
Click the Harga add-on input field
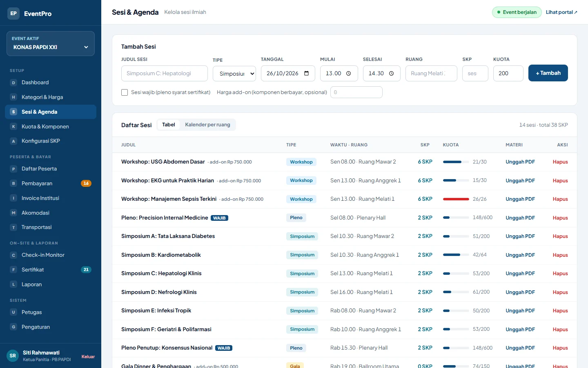(x=356, y=92)
